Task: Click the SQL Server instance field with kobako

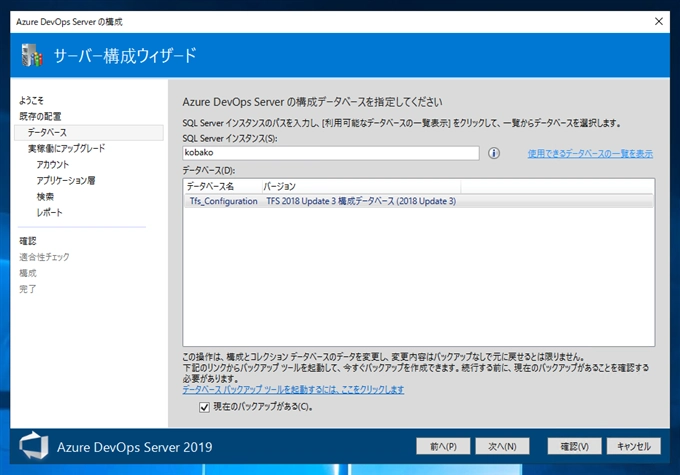Action: click(331, 153)
